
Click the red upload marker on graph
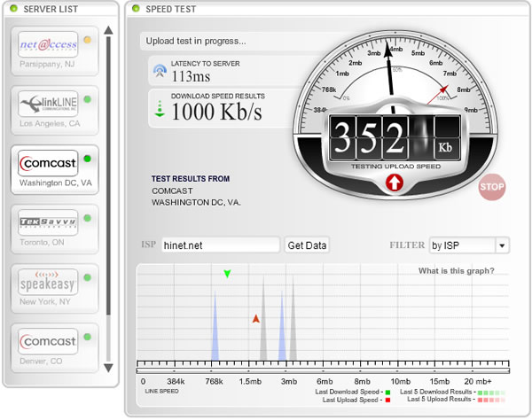255,318
